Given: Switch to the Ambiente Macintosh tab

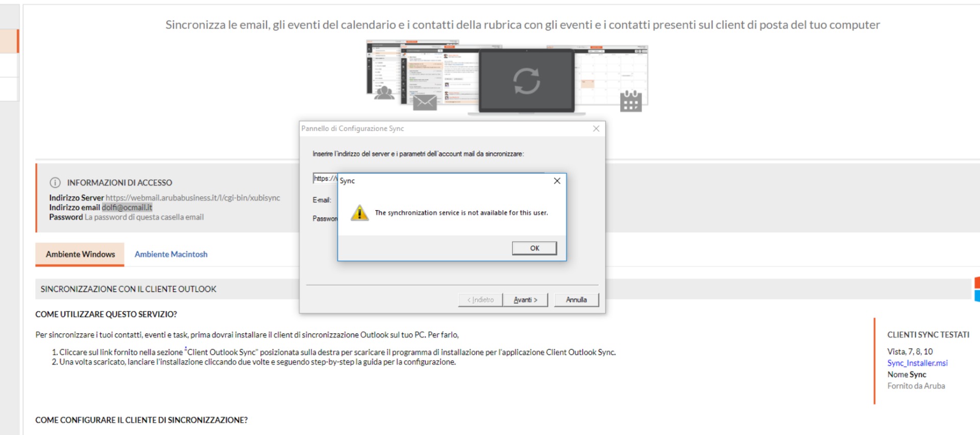Looking at the screenshot, I should coord(171,254).
